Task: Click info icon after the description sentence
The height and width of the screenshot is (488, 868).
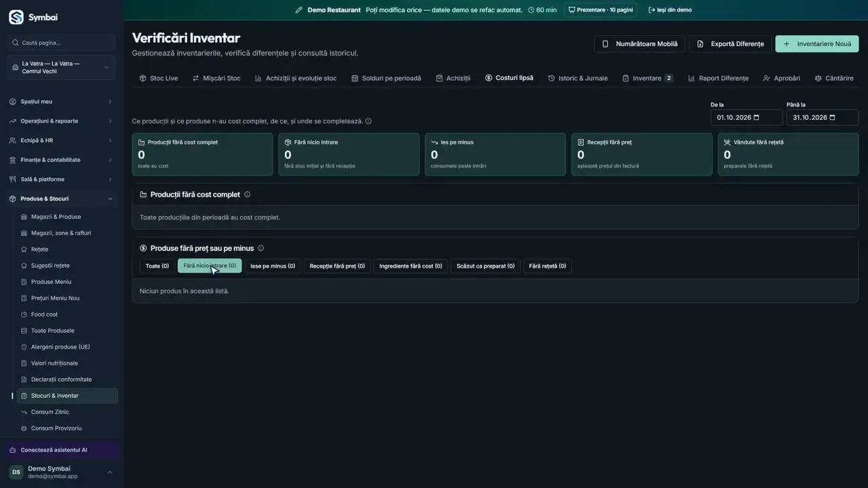Action: point(368,121)
